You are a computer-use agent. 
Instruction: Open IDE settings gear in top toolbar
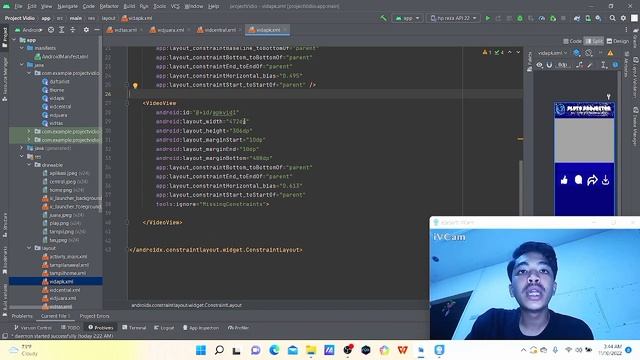pyautogui.click(x=623, y=18)
